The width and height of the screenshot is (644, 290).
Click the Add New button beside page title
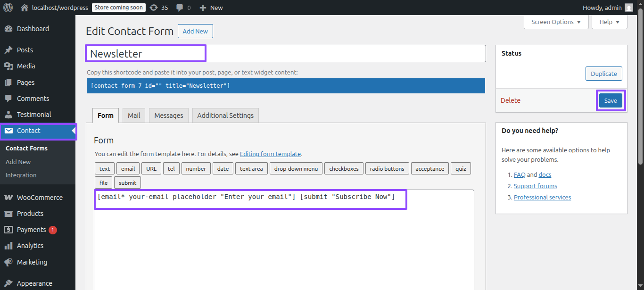(x=195, y=31)
